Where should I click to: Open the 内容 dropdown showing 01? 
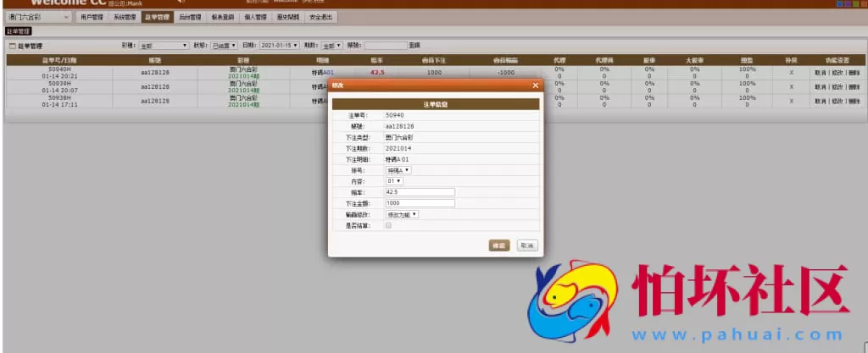(x=394, y=180)
